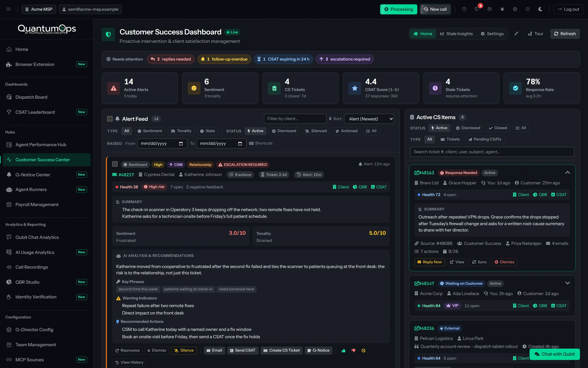Viewport: 588px width, 368px height.
Task: Open ticket link #48217
Action: 123,175
